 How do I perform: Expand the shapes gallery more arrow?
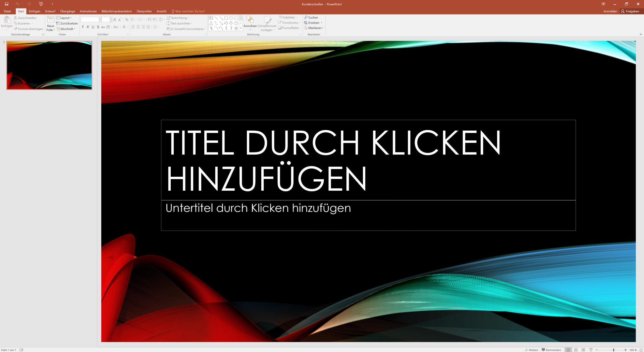[241, 28]
